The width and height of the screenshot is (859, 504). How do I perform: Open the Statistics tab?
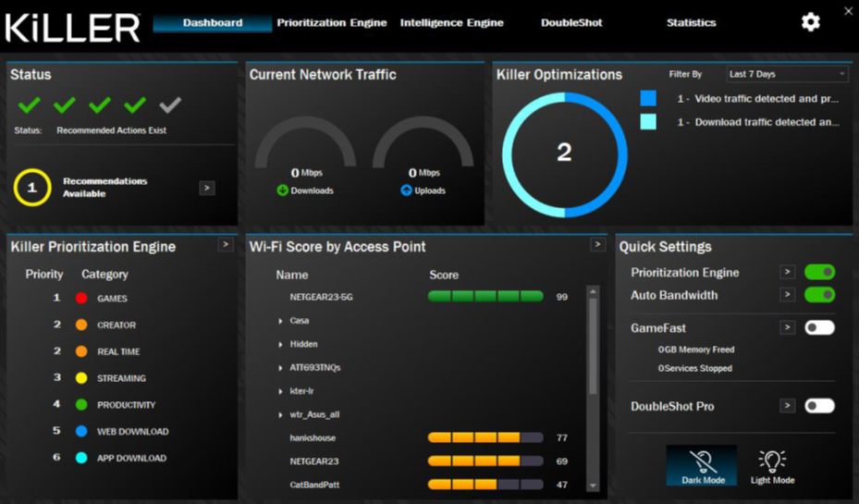click(691, 23)
